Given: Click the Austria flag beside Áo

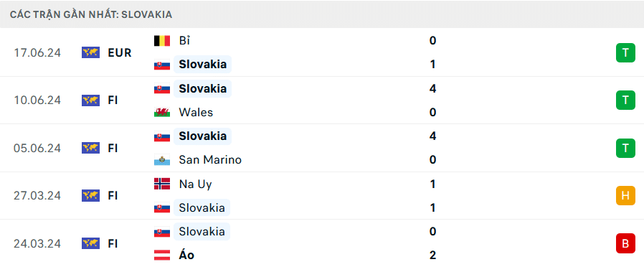Looking at the screenshot, I should (162, 255).
